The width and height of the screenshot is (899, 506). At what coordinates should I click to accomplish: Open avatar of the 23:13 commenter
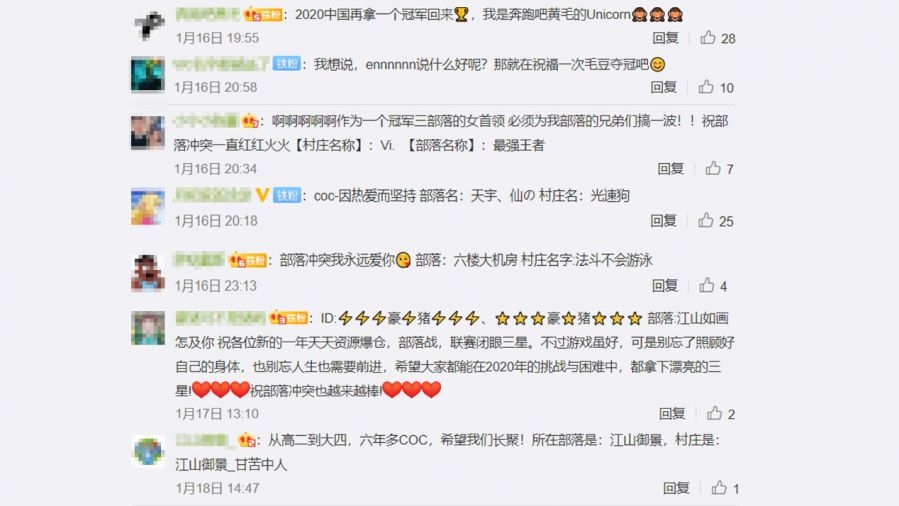click(148, 273)
